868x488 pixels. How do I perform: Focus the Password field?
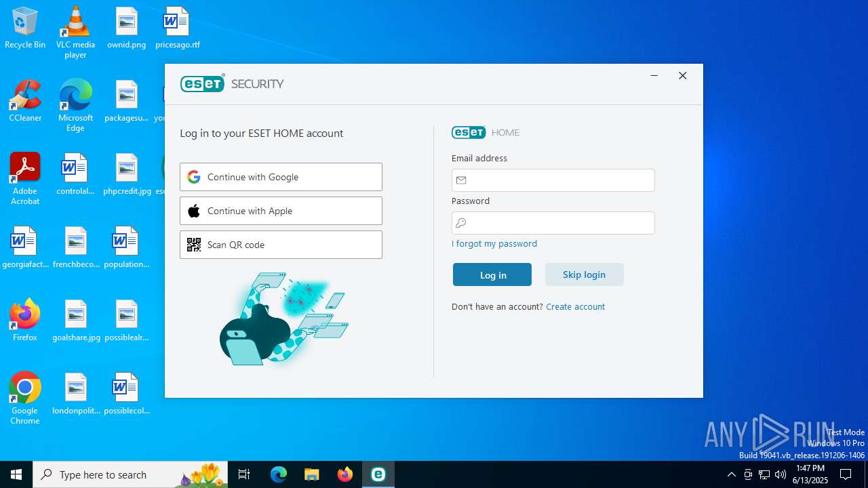click(x=553, y=223)
